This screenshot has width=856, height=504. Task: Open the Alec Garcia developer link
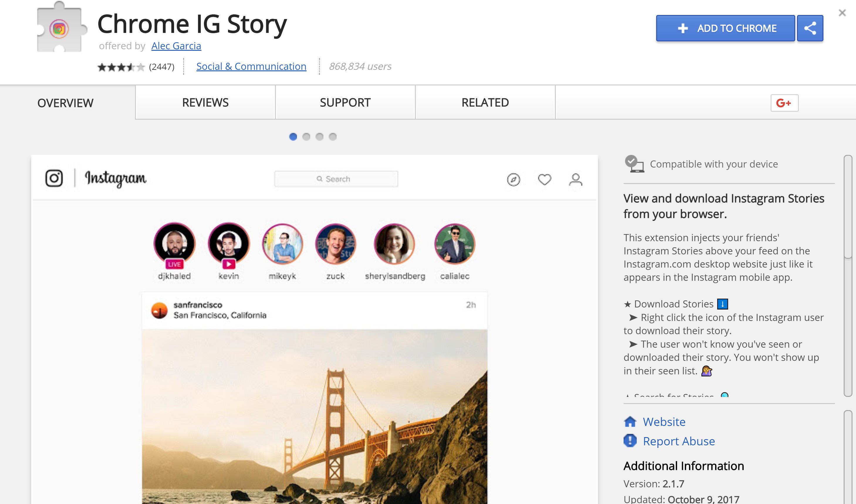tap(176, 46)
